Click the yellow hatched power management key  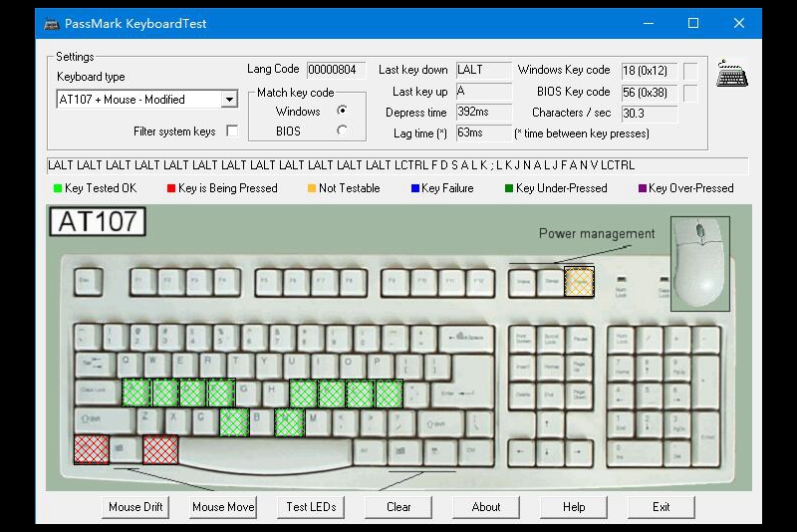pyautogui.click(x=579, y=281)
